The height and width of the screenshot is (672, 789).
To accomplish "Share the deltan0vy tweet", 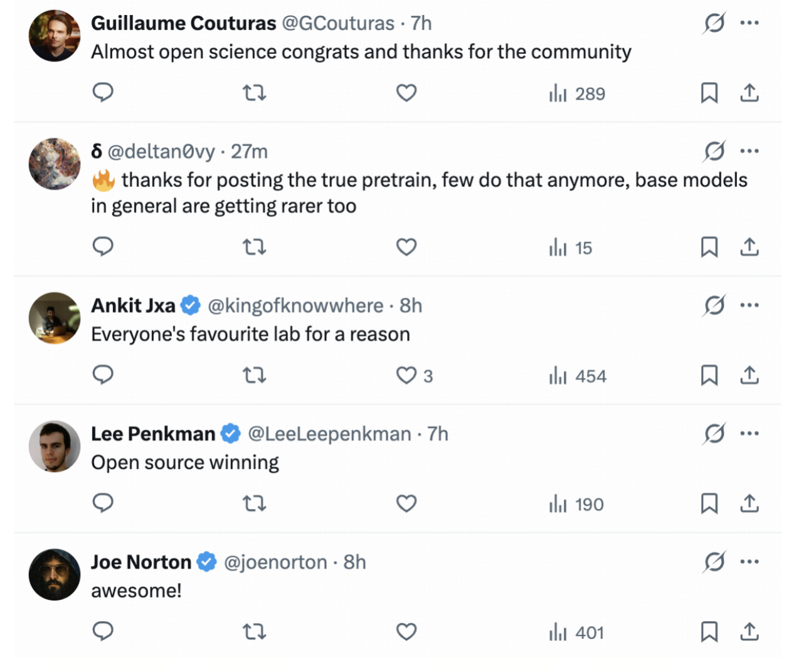I will pyautogui.click(x=749, y=247).
